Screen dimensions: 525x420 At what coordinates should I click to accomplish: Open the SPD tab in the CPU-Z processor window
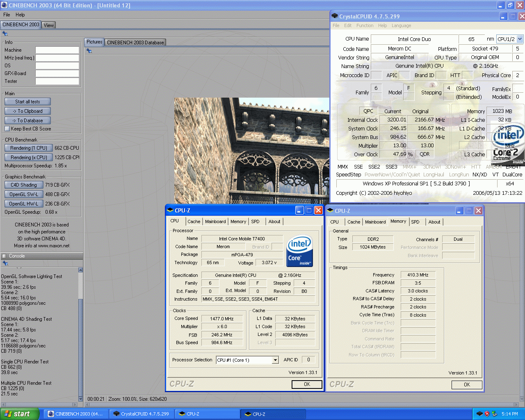point(256,221)
